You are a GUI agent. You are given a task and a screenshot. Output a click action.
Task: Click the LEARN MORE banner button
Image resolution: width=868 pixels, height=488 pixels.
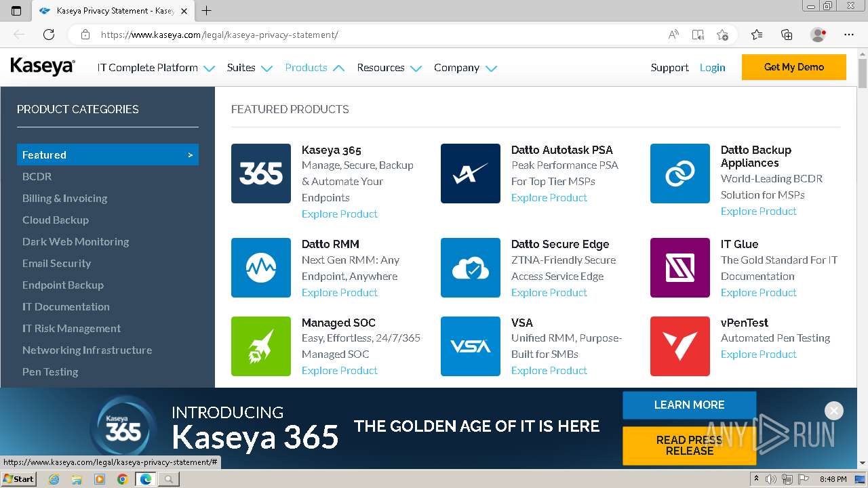[689, 405]
